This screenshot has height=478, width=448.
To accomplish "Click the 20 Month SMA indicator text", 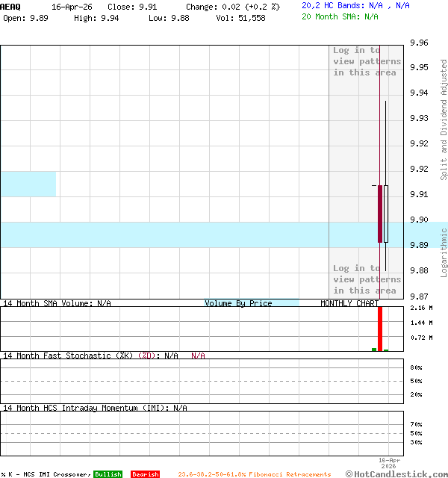I will (340, 16).
